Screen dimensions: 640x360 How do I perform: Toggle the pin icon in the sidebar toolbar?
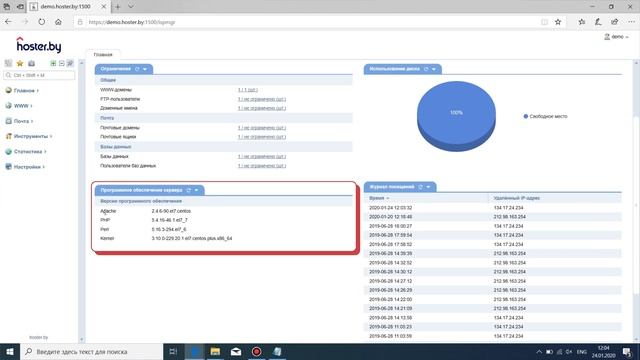[70, 63]
